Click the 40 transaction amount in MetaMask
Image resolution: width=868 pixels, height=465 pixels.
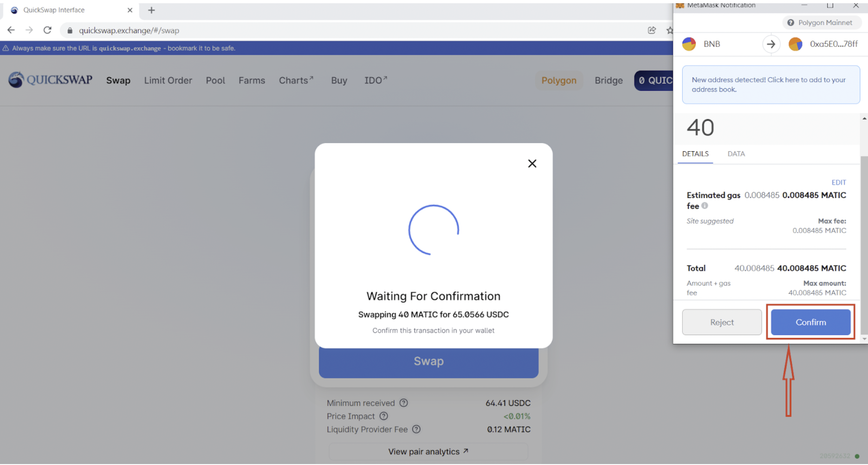coord(700,128)
